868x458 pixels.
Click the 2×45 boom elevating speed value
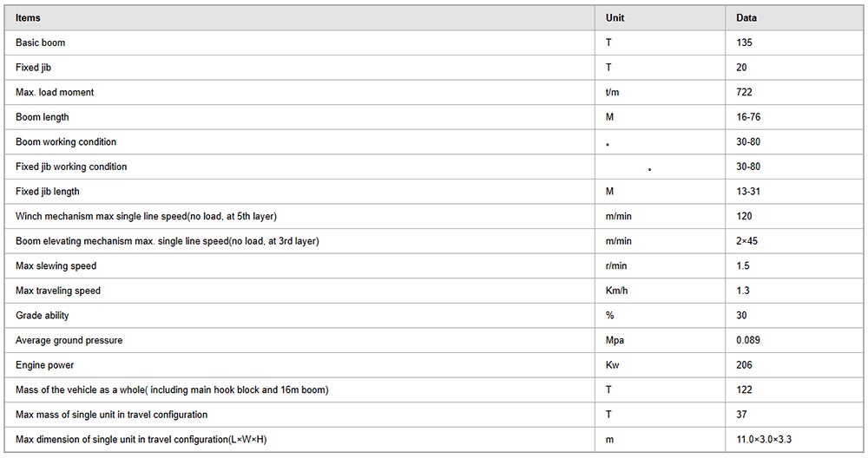[746, 241]
